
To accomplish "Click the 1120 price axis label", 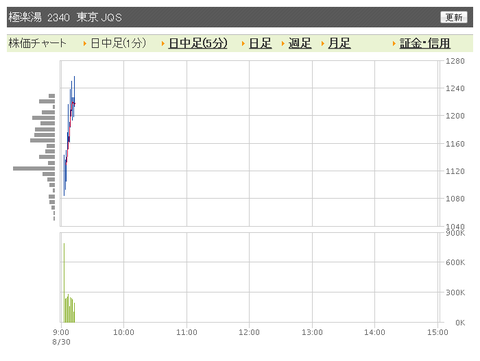I will (455, 171).
